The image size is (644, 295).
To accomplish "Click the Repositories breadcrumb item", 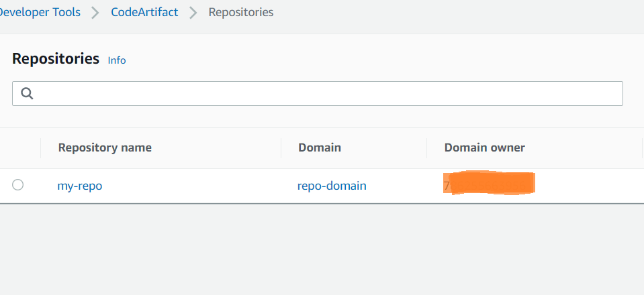I will tap(240, 12).
